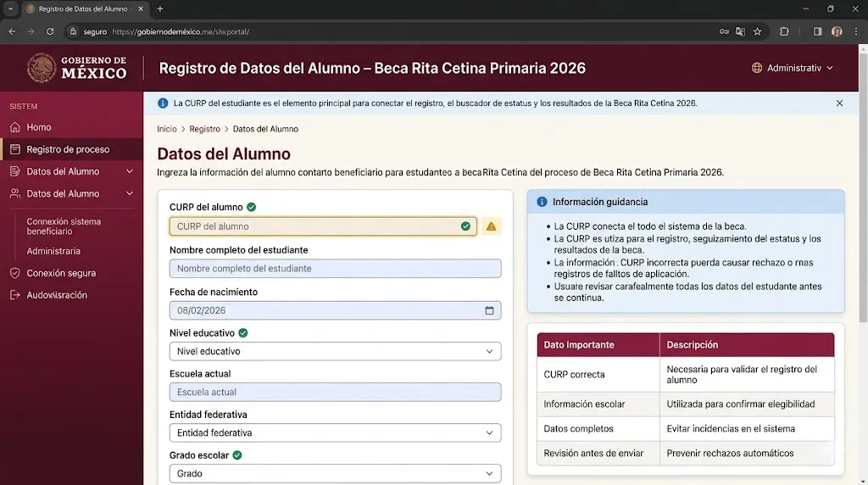Open the password key icon in address bar
This screenshot has height=485, width=868.
click(724, 31)
